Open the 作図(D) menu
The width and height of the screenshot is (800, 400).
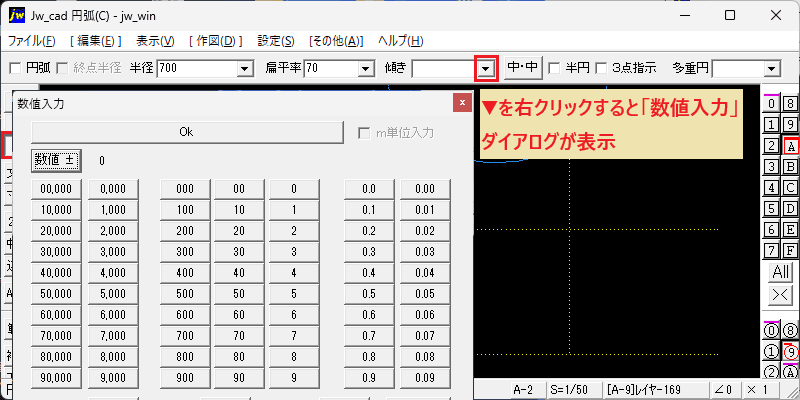[x=216, y=41]
